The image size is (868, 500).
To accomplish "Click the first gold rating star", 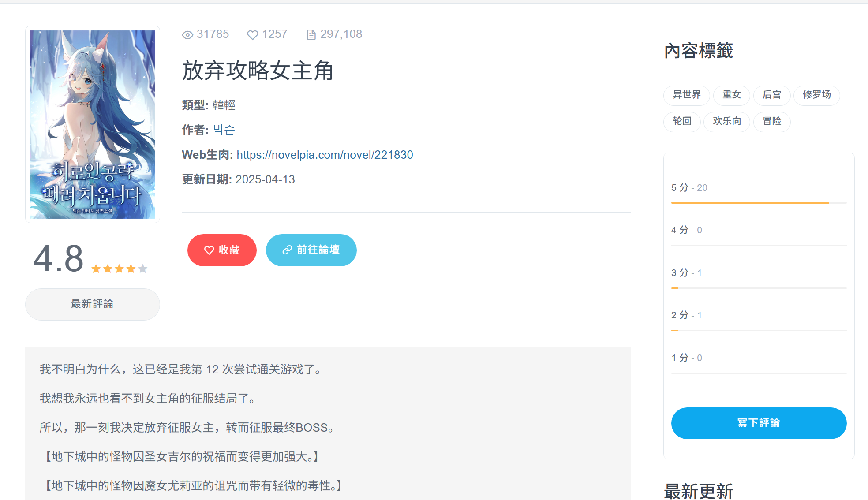I will (x=96, y=269).
